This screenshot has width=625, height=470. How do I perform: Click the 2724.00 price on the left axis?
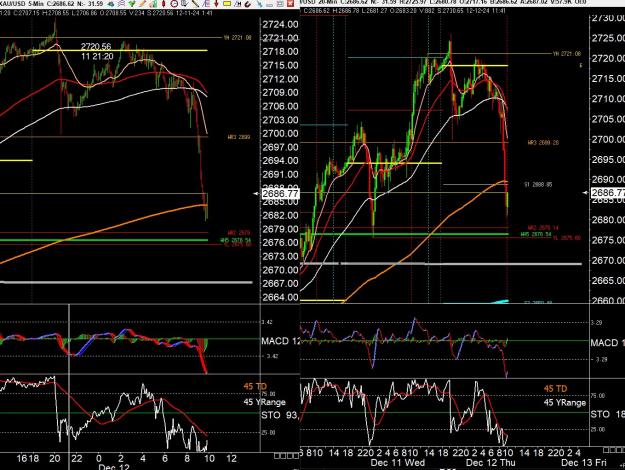tap(280, 24)
